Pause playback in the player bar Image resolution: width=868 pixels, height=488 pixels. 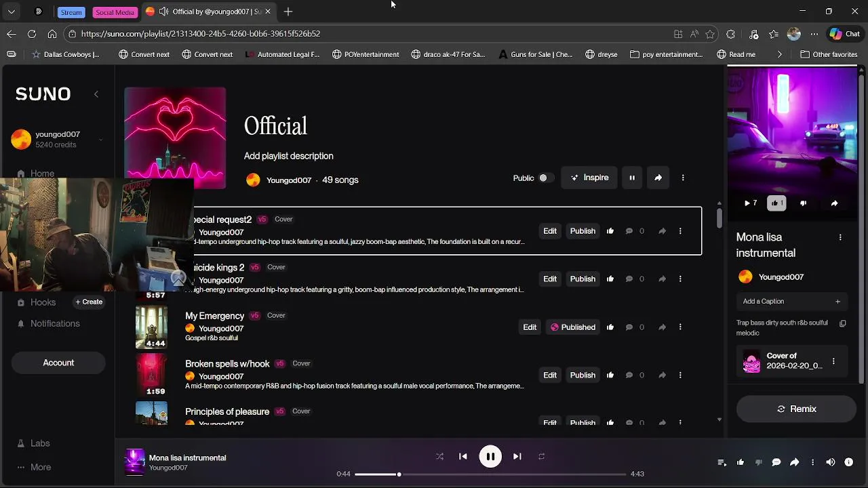click(490, 457)
